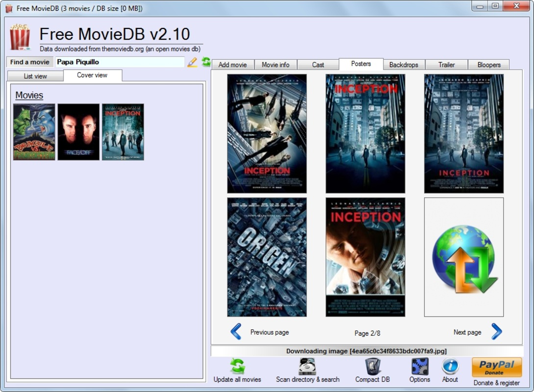The height and width of the screenshot is (392, 534).
Task: Click the Update all movies green arrows icon
Action: pyautogui.click(x=237, y=366)
